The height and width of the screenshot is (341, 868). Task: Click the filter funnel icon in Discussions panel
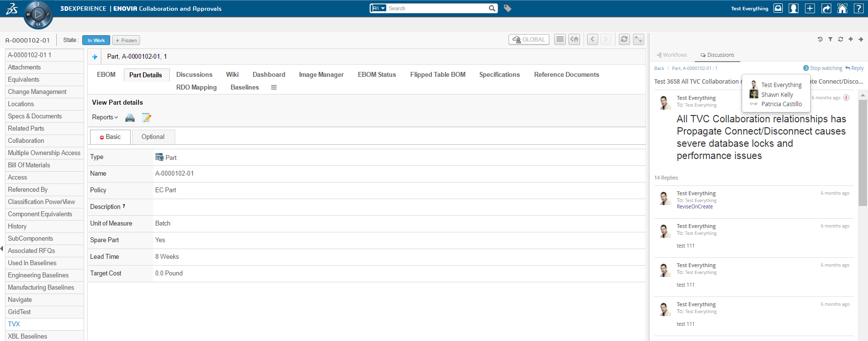pos(830,39)
